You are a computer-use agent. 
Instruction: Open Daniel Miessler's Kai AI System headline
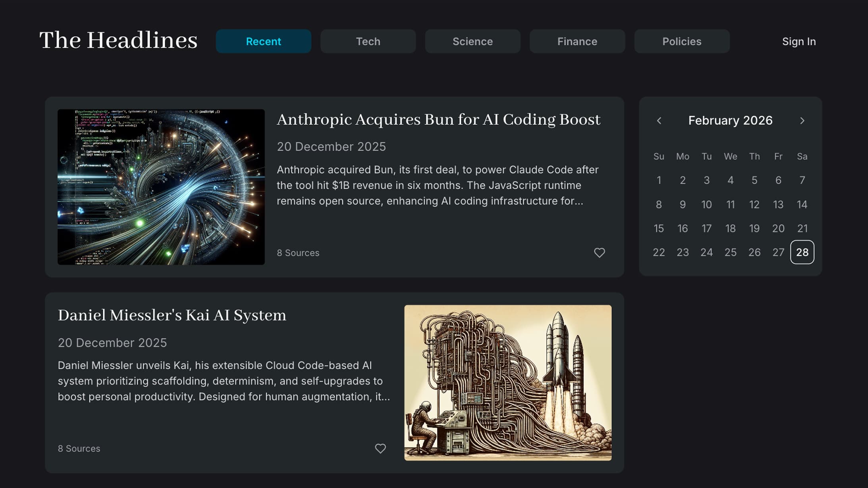(172, 315)
